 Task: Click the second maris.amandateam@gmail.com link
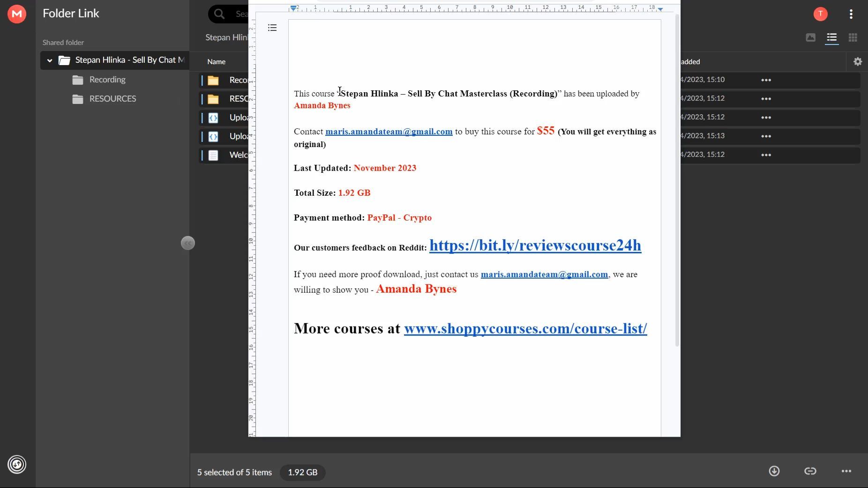(544, 274)
